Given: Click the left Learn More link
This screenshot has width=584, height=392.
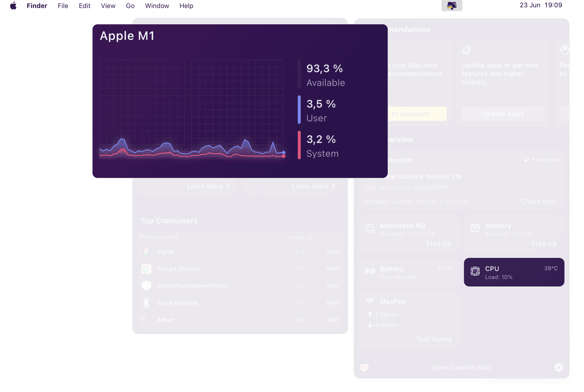Looking at the screenshot, I should tap(208, 186).
